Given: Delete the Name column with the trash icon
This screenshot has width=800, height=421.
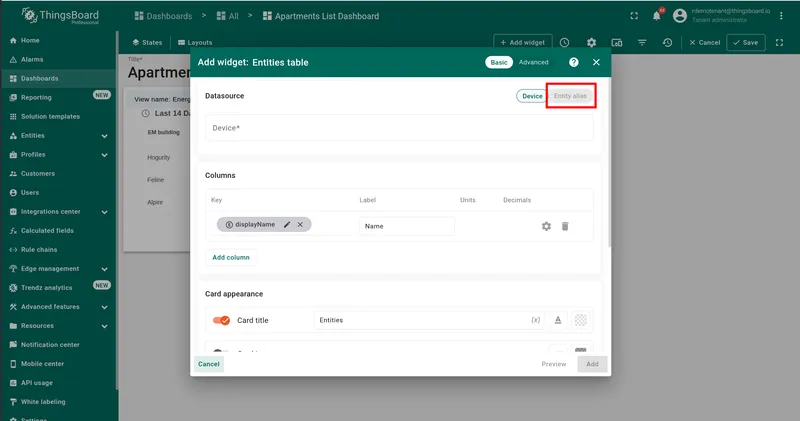Looking at the screenshot, I should click(x=565, y=226).
